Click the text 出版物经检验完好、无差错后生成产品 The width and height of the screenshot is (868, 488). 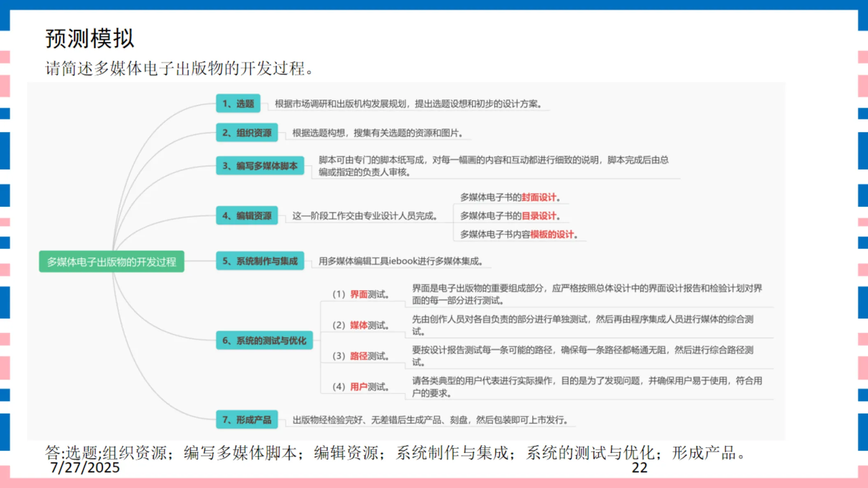click(430, 420)
